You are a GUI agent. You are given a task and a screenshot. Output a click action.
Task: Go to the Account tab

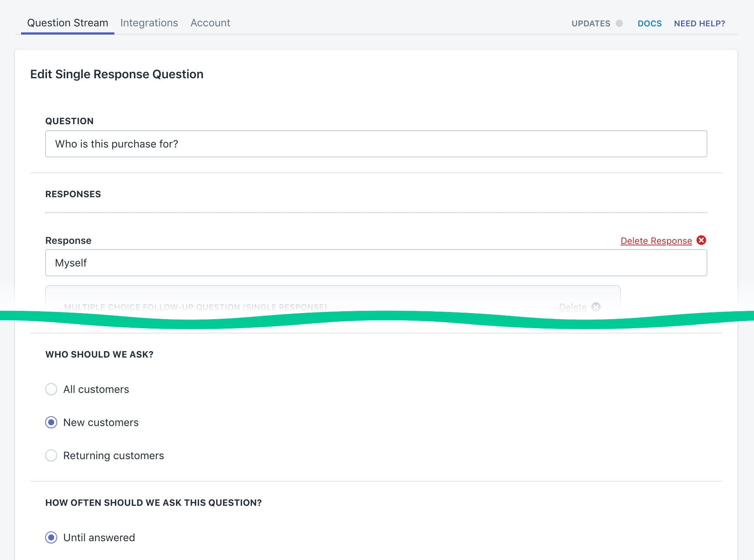210,23
